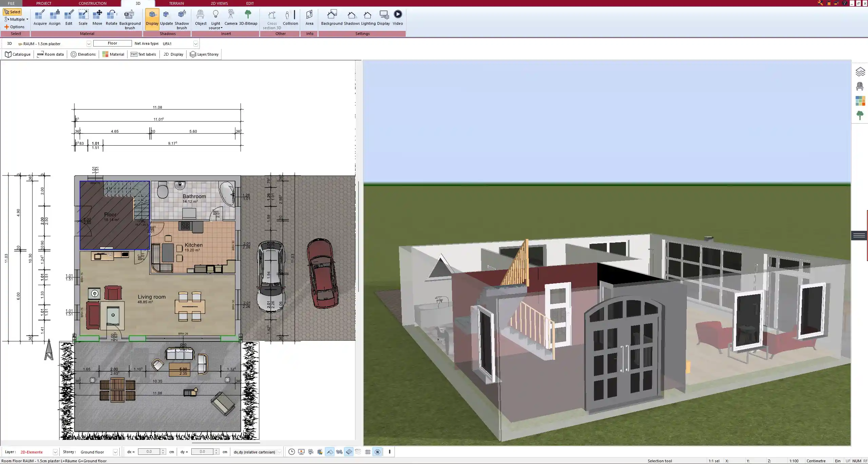Click the Shadows Update icon

click(167, 18)
